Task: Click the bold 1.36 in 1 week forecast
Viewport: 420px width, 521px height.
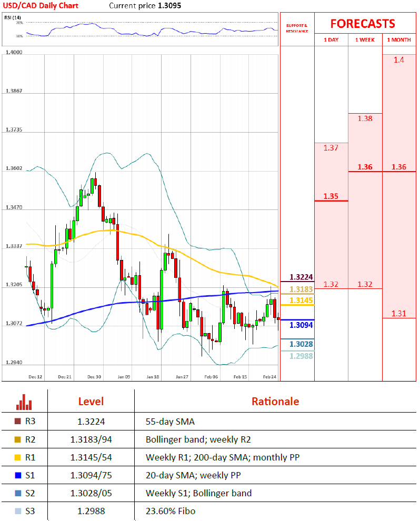Action: 365,167
